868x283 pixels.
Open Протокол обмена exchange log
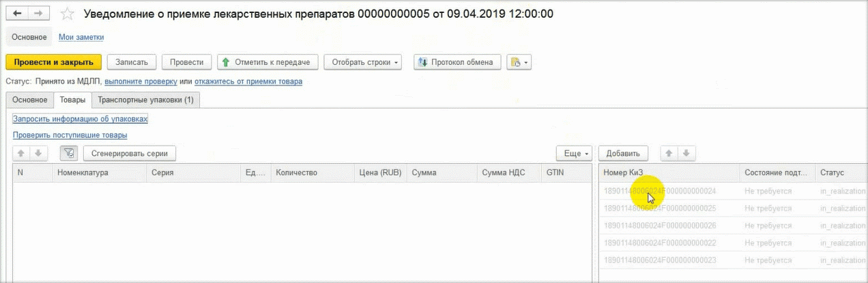[457, 62]
